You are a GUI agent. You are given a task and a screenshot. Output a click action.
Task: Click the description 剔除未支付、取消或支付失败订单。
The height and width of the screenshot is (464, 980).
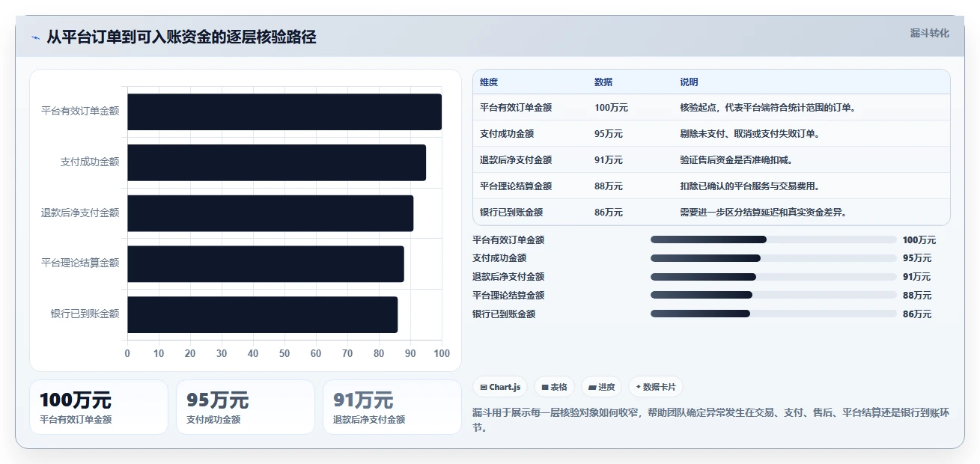750,133
